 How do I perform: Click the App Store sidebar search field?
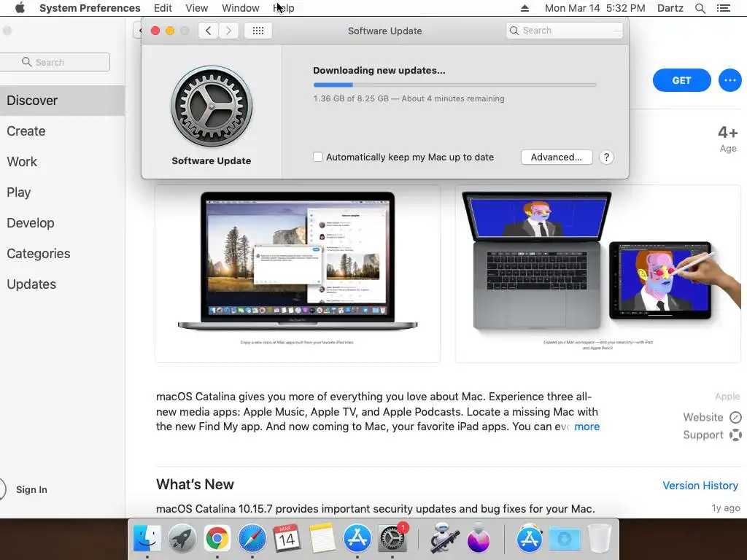(55, 63)
